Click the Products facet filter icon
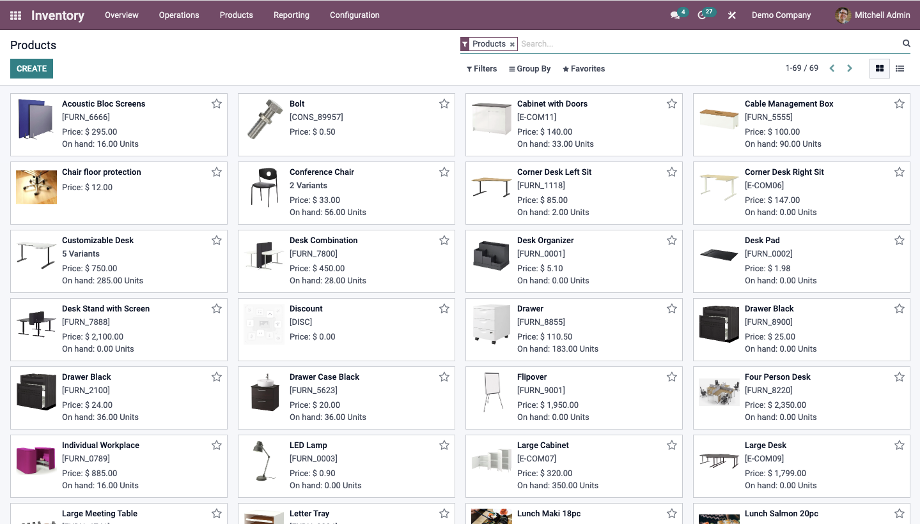Viewport: 920px width, 524px height. point(465,44)
